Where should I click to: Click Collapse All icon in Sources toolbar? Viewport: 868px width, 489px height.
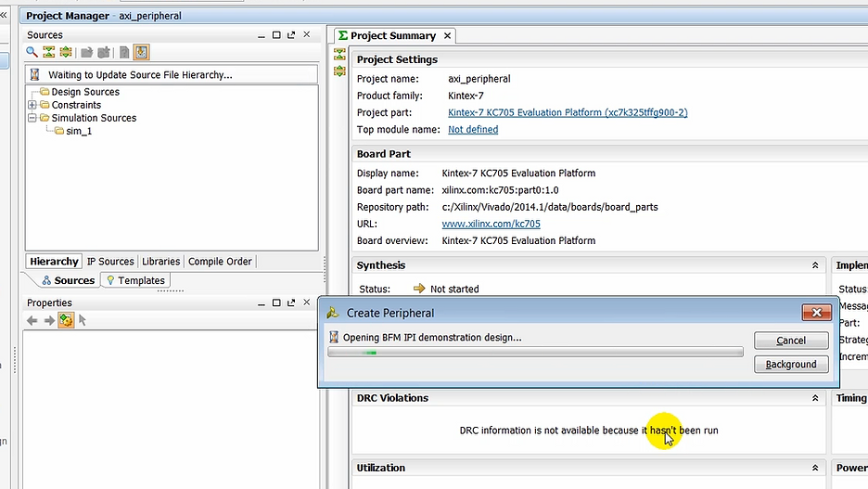coord(48,53)
